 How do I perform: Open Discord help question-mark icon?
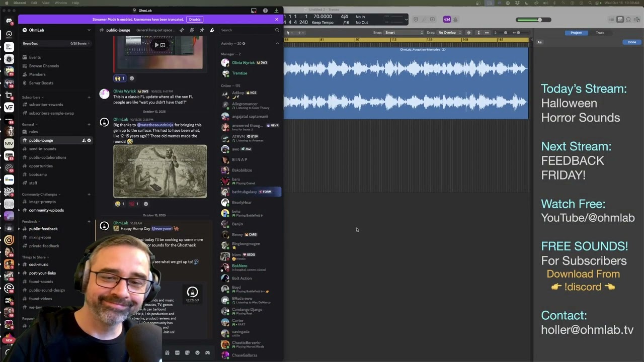[265, 11]
